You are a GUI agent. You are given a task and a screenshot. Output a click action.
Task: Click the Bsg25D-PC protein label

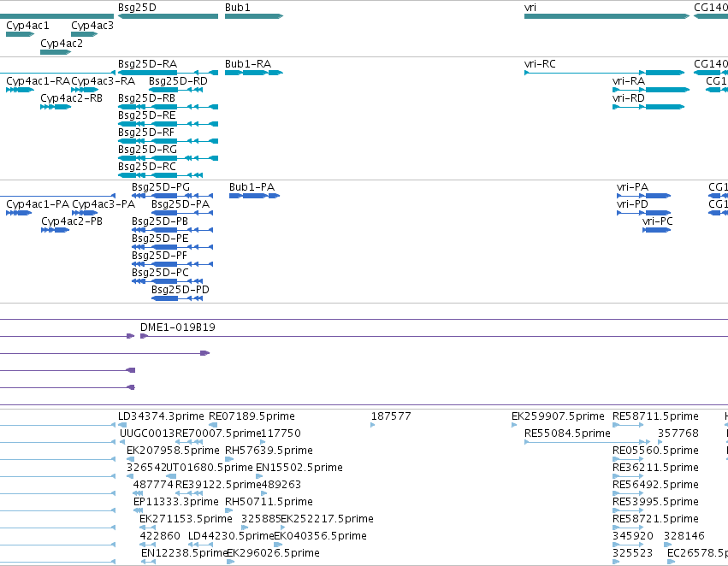pyautogui.click(x=160, y=273)
